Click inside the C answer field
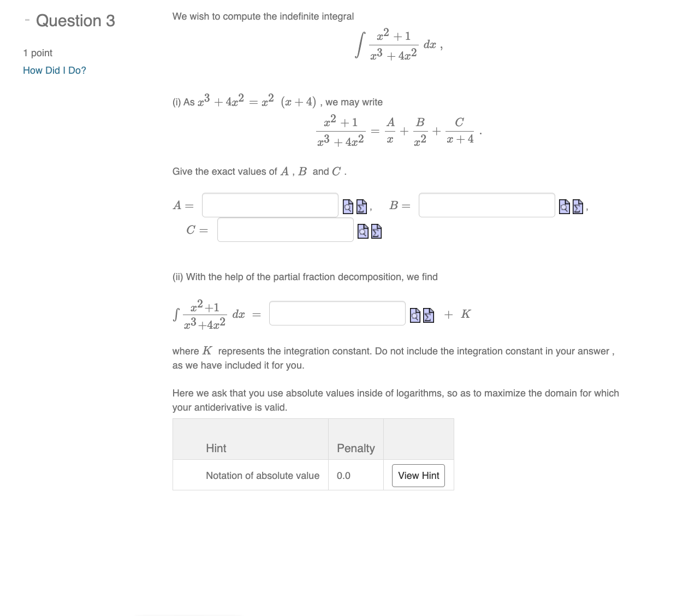 (284, 230)
